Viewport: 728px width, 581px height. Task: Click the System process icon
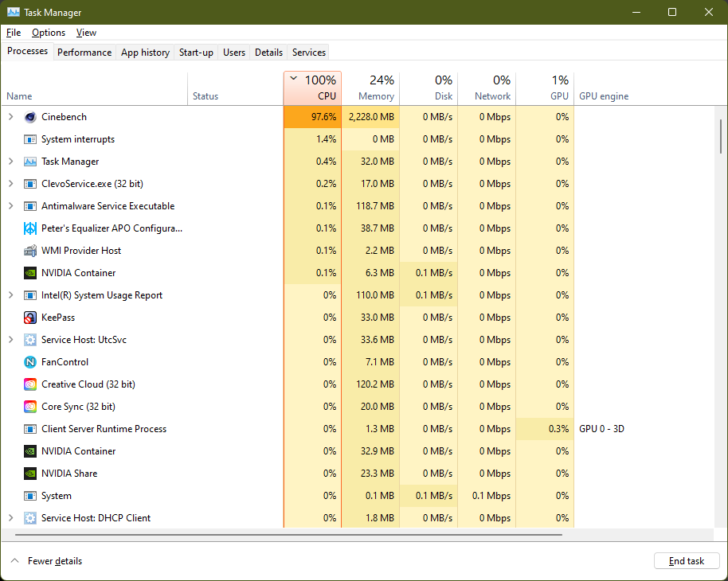(x=30, y=496)
